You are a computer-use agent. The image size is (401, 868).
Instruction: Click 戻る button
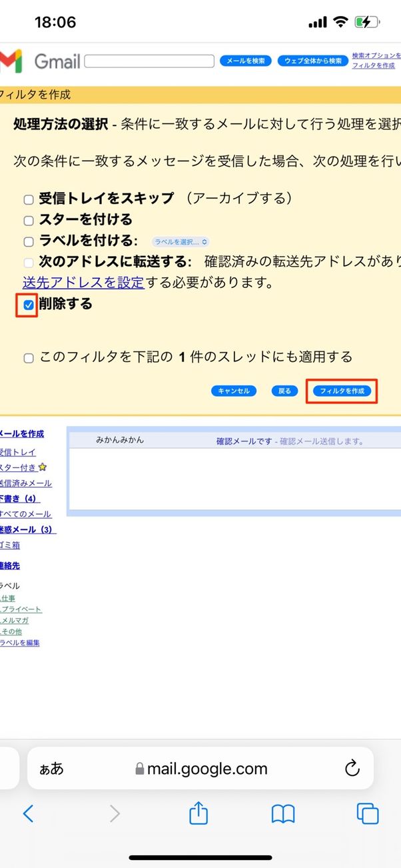(285, 391)
